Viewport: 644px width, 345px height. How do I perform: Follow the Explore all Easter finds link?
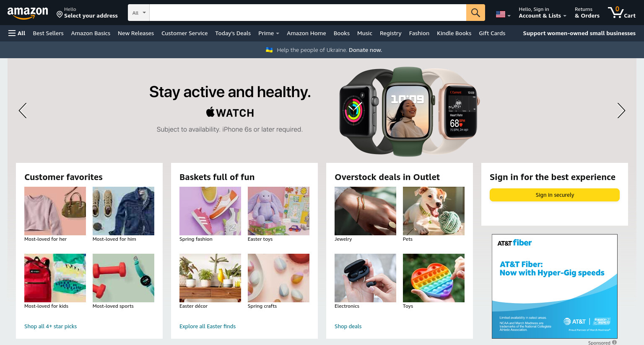[208, 326]
